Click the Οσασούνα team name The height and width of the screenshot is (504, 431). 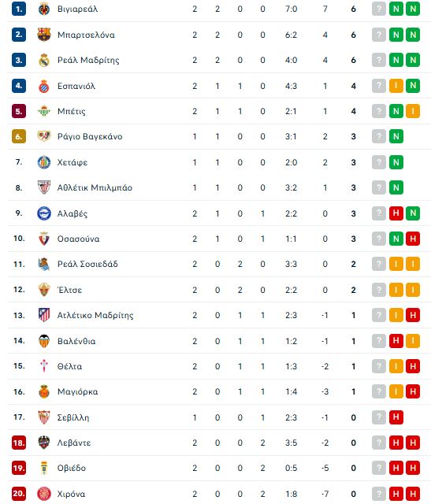click(78, 239)
